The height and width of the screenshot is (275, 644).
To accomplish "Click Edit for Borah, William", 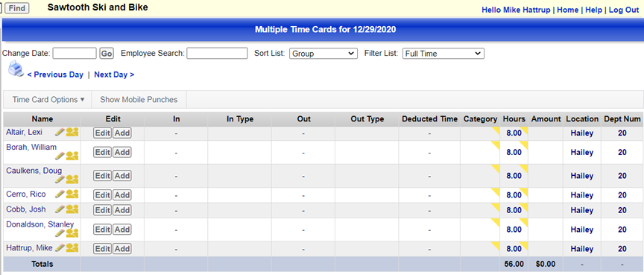I will point(102,152).
